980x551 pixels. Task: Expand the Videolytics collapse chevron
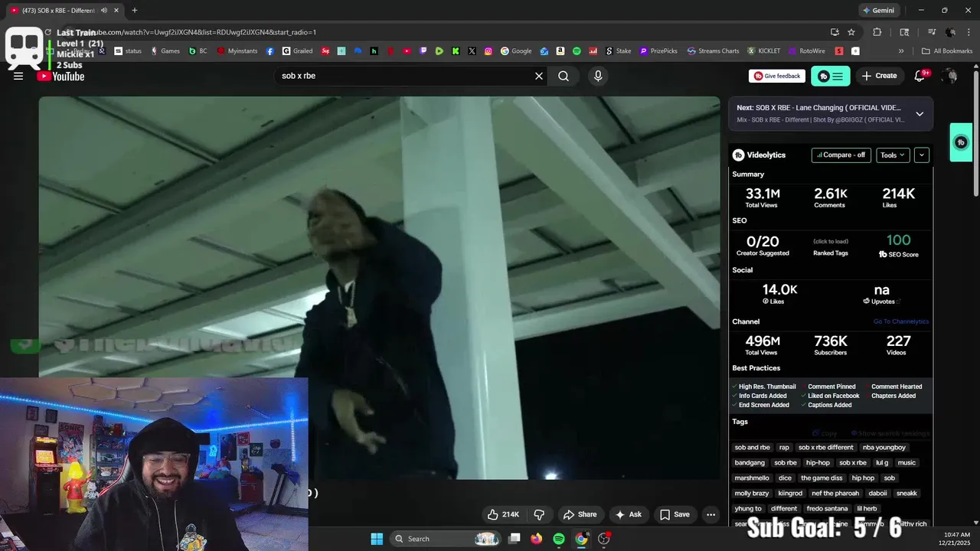click(x=922, y=155)
